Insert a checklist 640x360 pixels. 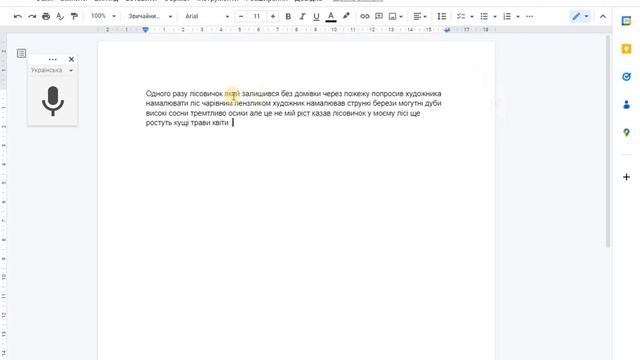point(461,16)
